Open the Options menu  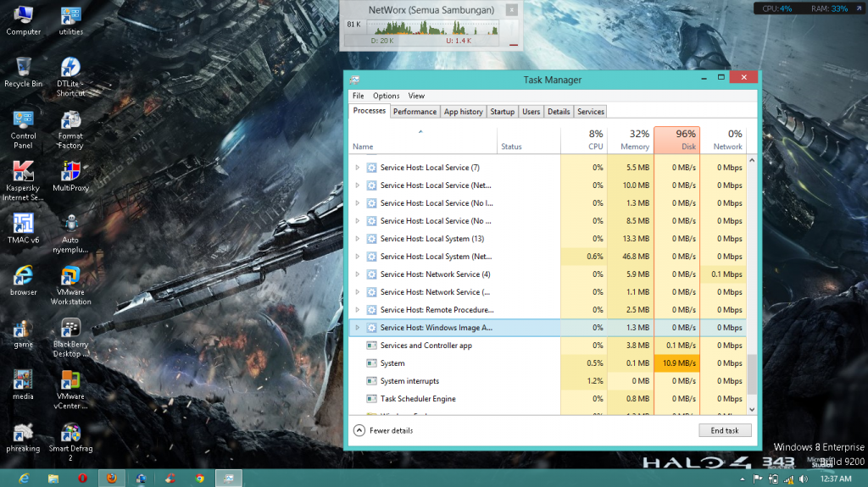click(x=386, y=96)
